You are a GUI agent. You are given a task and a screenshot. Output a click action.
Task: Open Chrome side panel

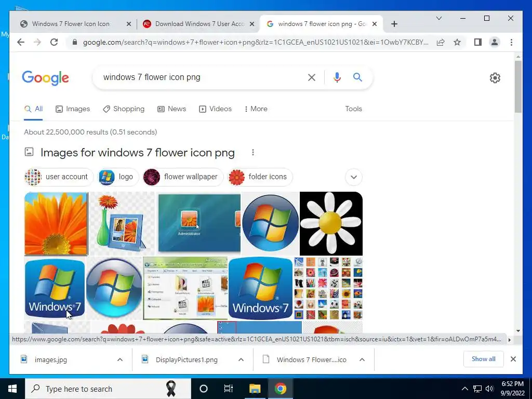pos(478,42)
